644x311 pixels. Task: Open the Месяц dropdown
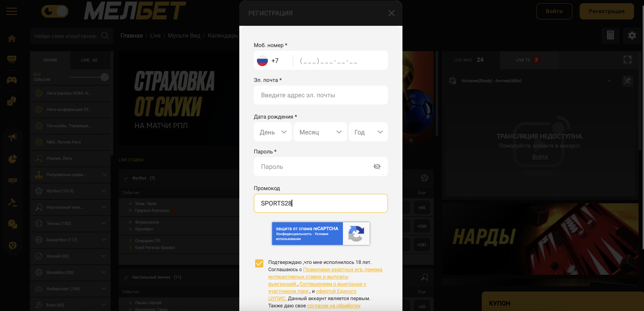pos(320,132)
